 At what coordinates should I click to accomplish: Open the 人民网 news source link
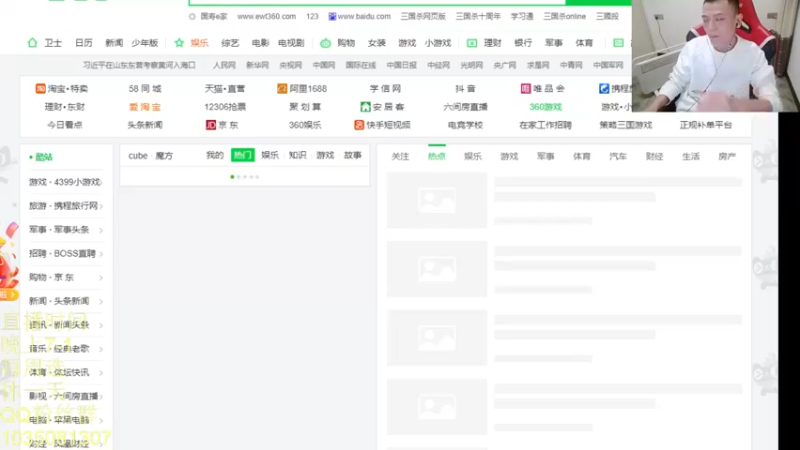tap(224, 65)
